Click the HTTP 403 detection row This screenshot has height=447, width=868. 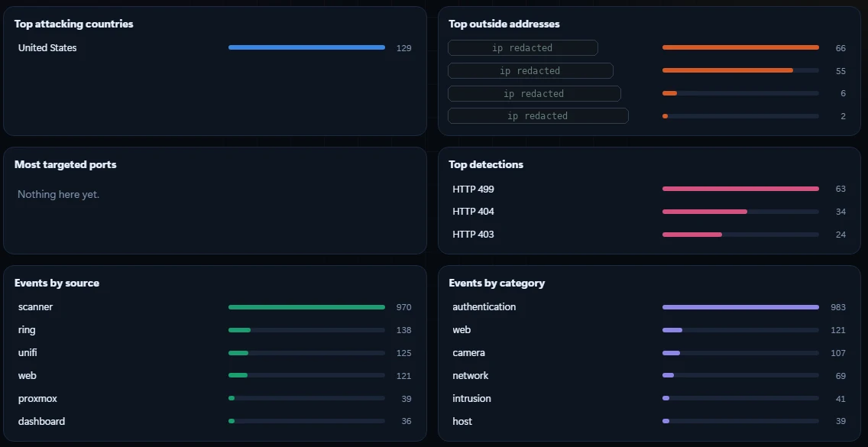point(649,235)
